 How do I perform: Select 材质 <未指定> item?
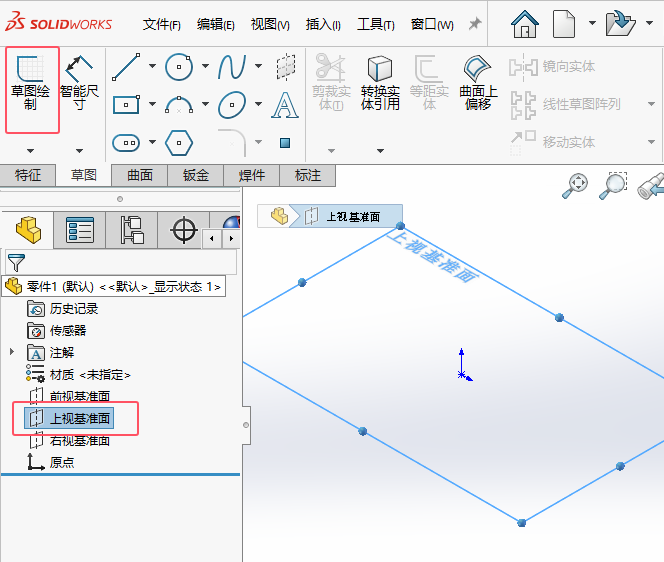[78, 374]
